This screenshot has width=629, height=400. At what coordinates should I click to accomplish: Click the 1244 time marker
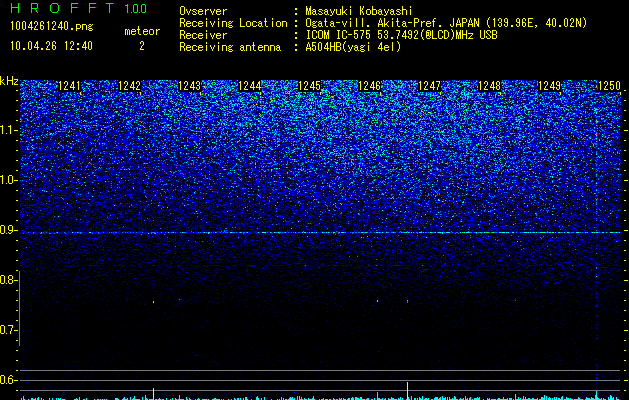click(x=250, y=86)
